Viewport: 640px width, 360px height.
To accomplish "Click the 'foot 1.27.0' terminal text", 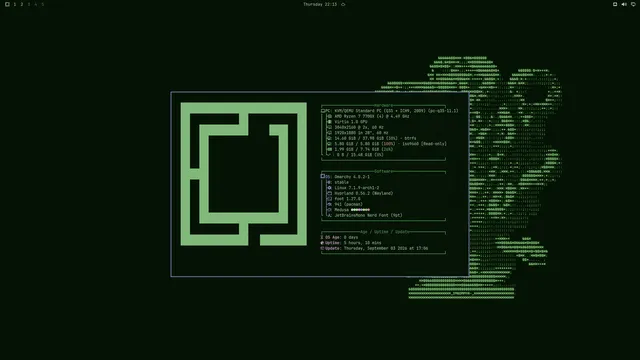I will [347, 199].
